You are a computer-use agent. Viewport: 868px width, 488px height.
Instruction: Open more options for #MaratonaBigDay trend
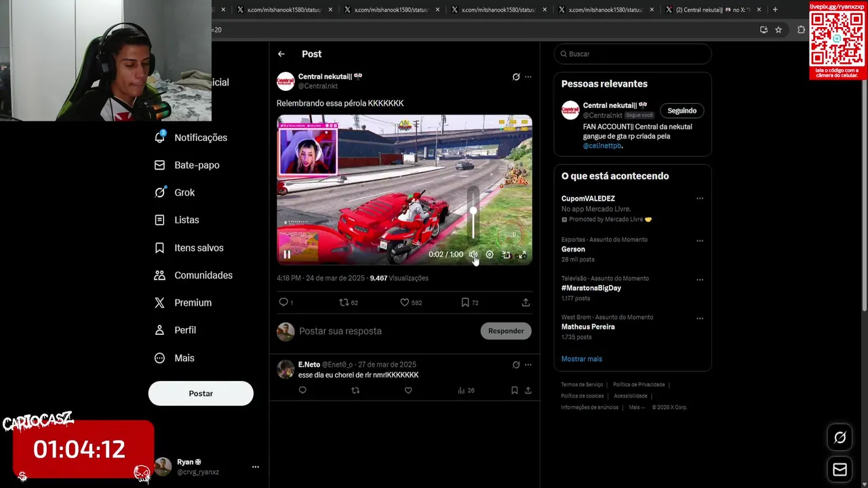[x=700, y=279]
